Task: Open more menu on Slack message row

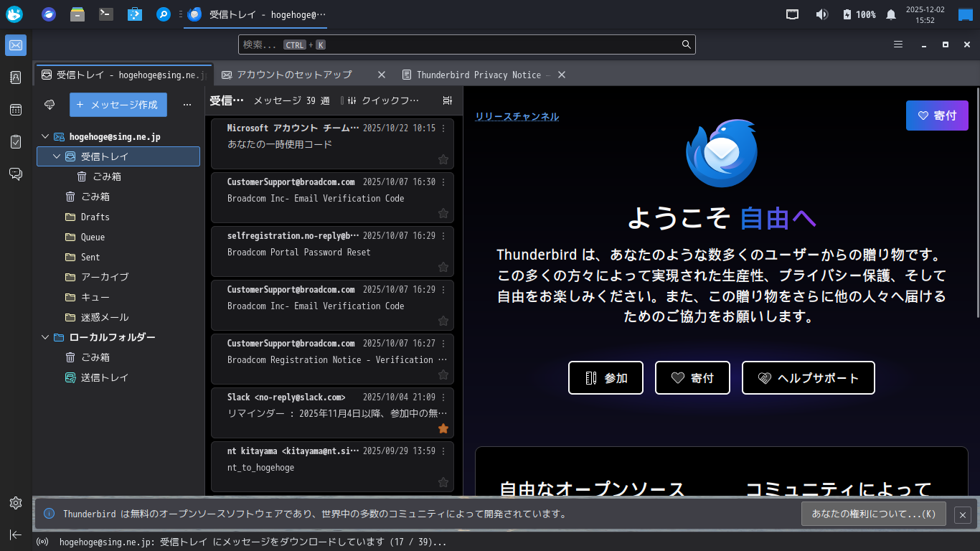Action: point(443,397)
